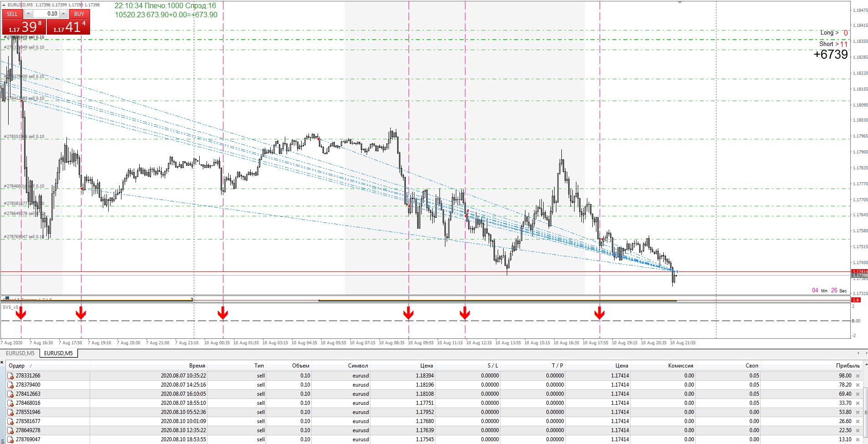
Task: Click the #278769047 sell 0.10 chart label
Action: tap(24, 237)
